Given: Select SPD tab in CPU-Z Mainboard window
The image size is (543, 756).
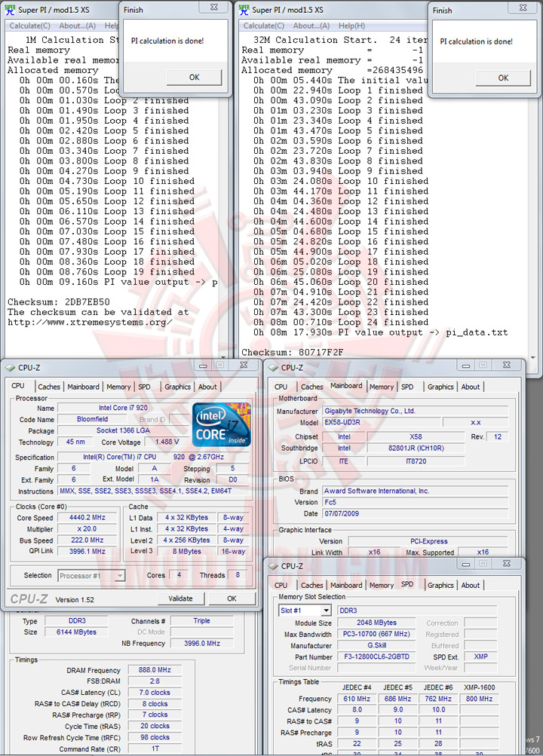Looking at the screenshot, I should click(x=407, y=387).
